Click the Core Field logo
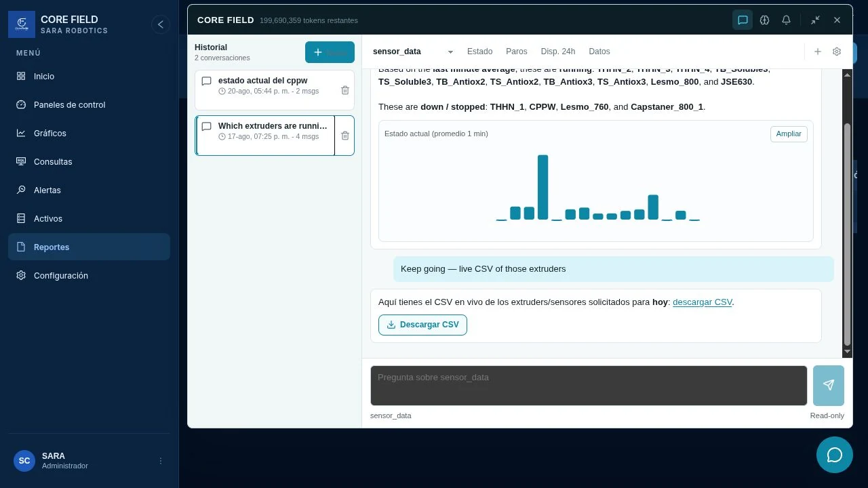868x488 pixels. click(x=22, y=24)
